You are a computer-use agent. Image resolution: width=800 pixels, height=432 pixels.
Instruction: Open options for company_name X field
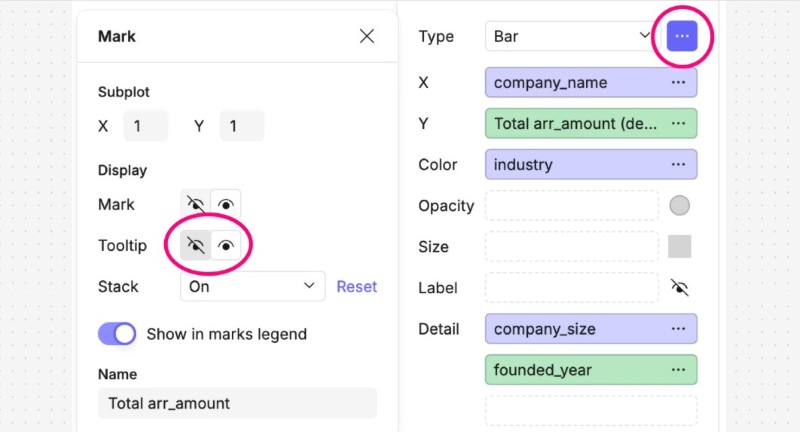coord(678,82)
